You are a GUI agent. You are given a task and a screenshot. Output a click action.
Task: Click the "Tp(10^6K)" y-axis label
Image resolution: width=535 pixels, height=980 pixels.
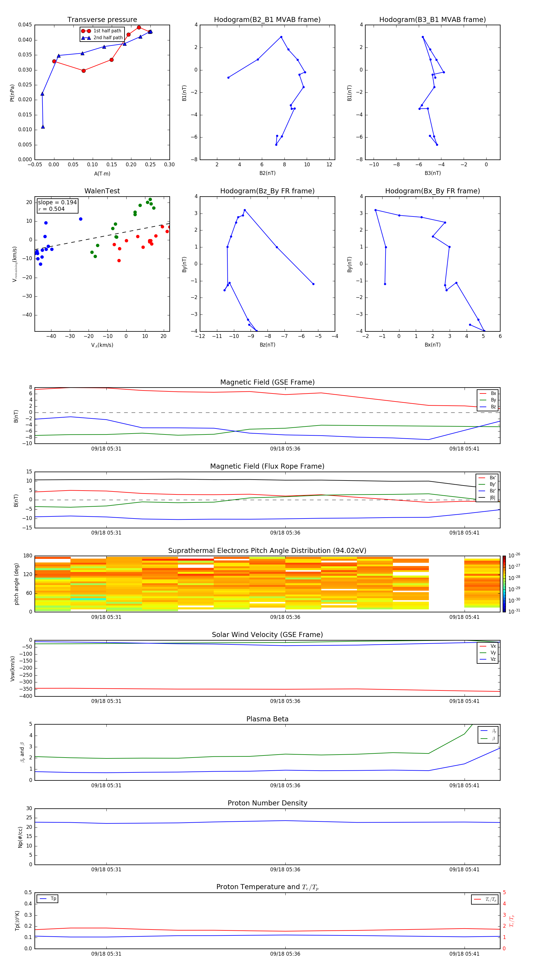point(17,921)
